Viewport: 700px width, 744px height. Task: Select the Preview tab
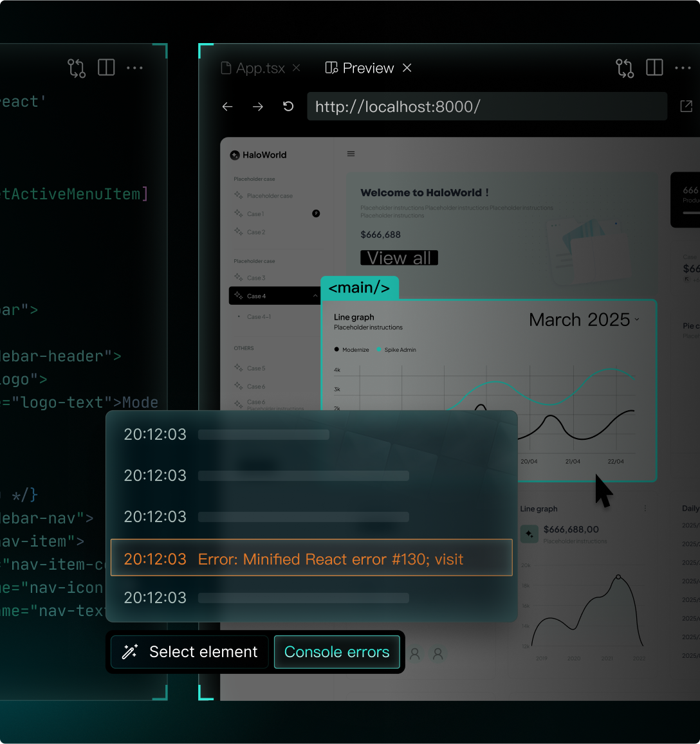(x=360, y=68)
